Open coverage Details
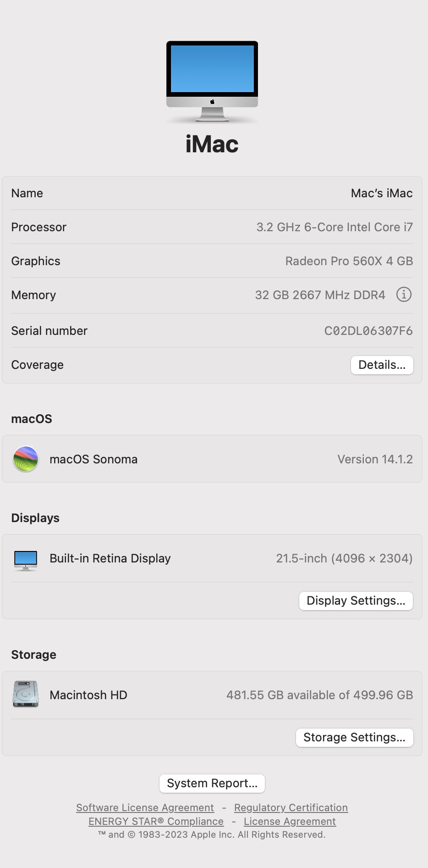428x868 pixels. click(382, 365)
